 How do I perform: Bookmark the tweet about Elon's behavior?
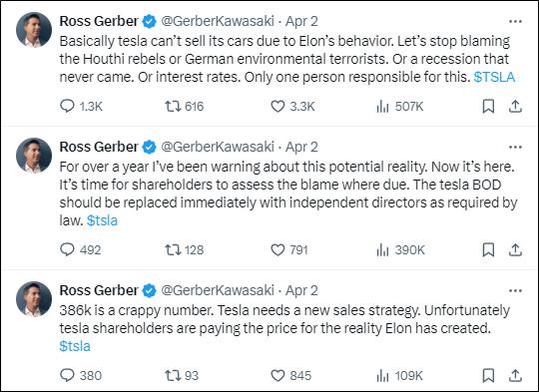488,106
